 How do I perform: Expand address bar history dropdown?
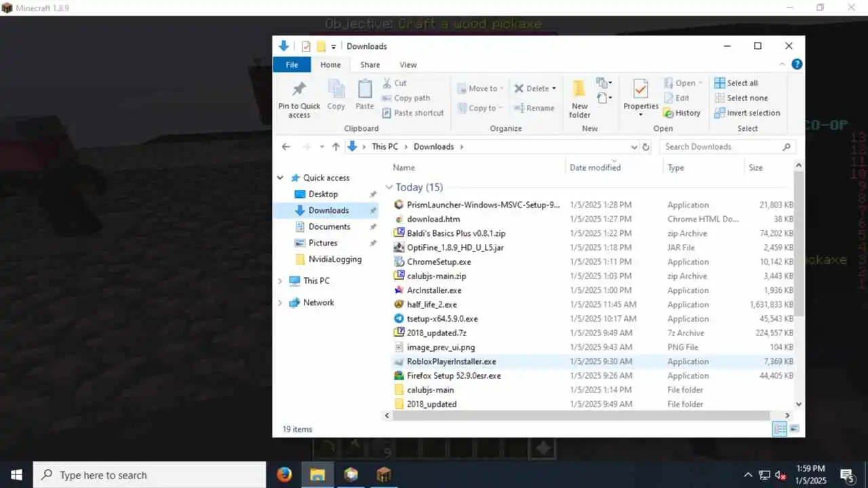pos(634,146)
